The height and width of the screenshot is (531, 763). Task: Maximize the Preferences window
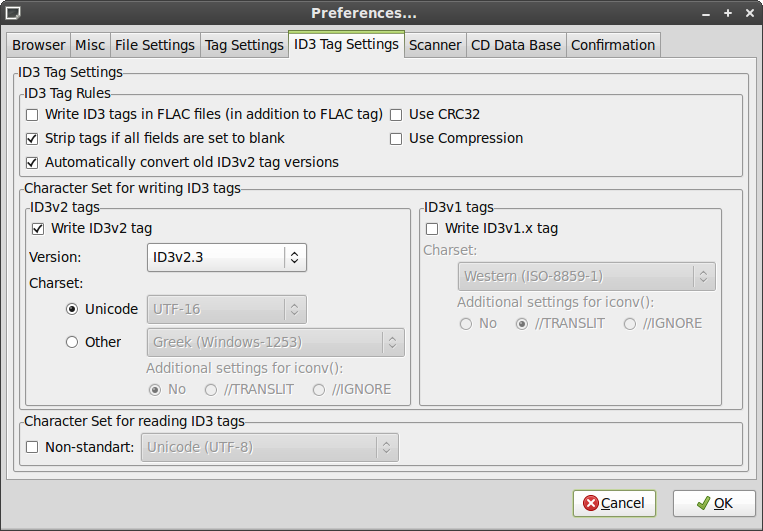point(728,13)
